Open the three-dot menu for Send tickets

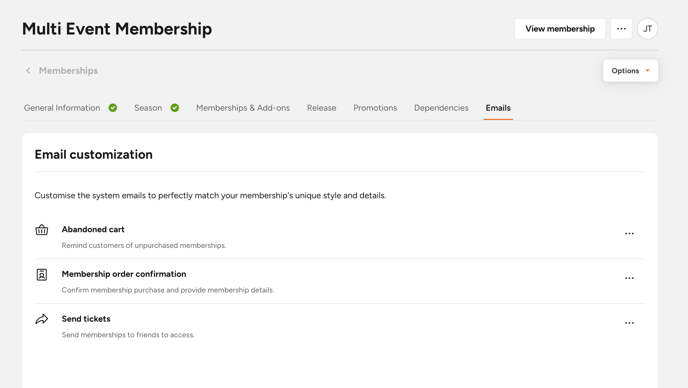click(629, 323)
